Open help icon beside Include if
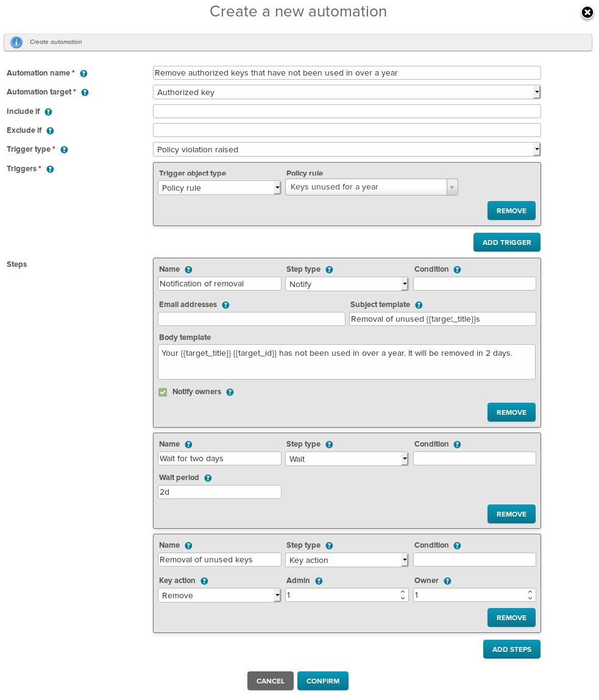599x700 pixels. 48,112
